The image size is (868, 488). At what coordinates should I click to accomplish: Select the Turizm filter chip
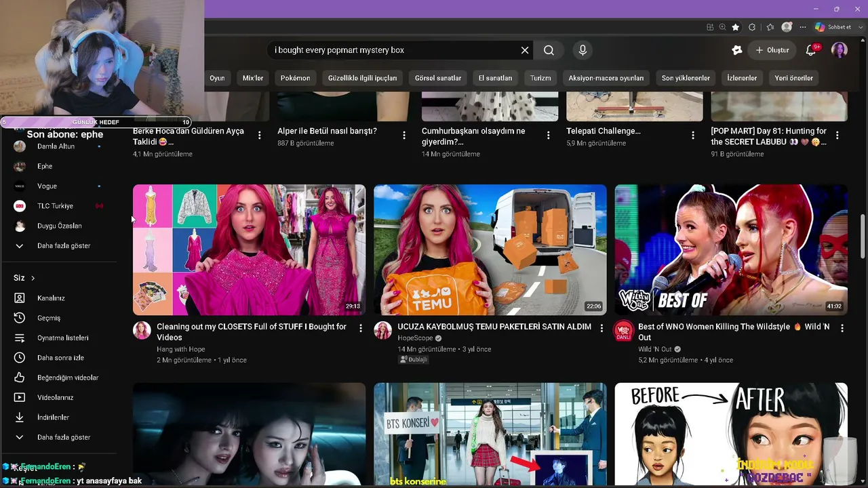540,78
